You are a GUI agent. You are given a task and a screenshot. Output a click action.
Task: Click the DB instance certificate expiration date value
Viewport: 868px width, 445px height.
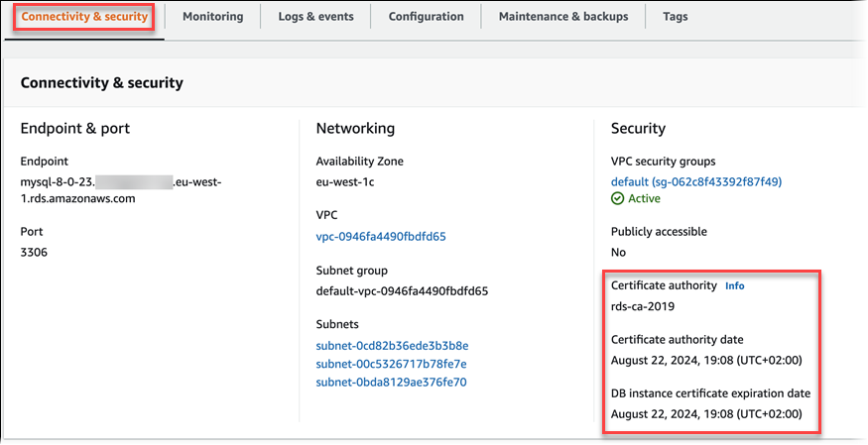pos(706,413)
